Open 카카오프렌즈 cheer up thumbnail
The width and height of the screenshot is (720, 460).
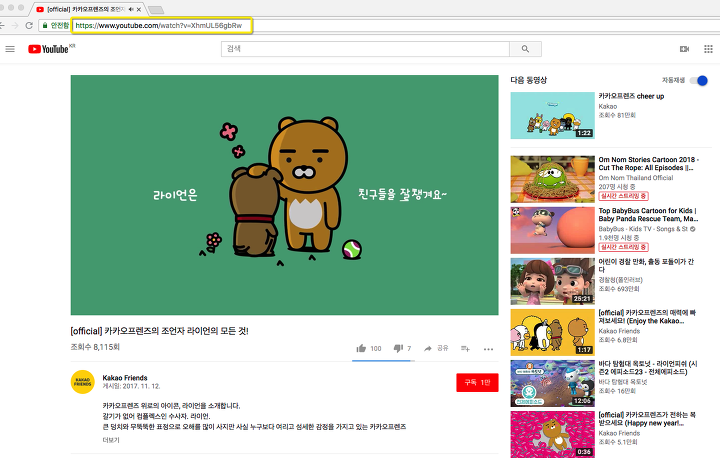(552, 115)
